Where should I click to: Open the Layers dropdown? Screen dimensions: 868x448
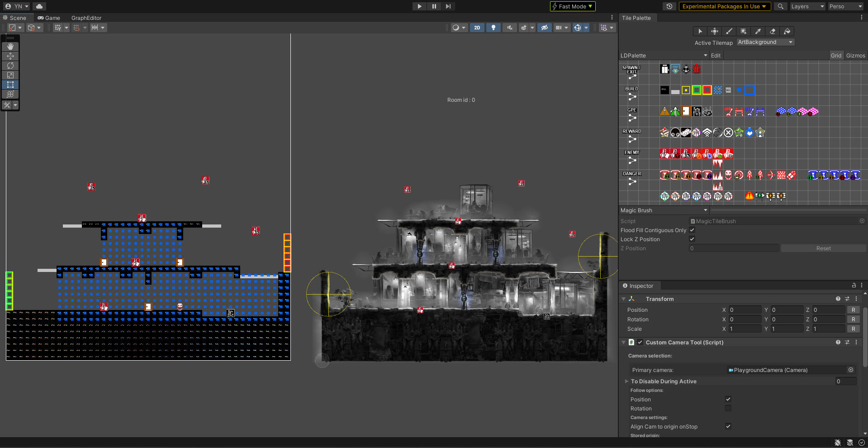[x=807, y=6]
